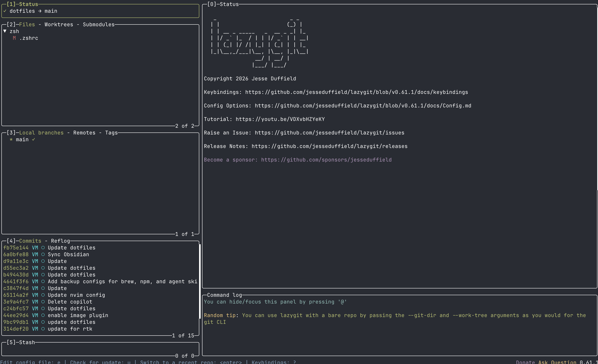The height and width of the screenshot is (364, 598).
Task: Select commit c3847f4d Update
Action: (x=100, y=288)
